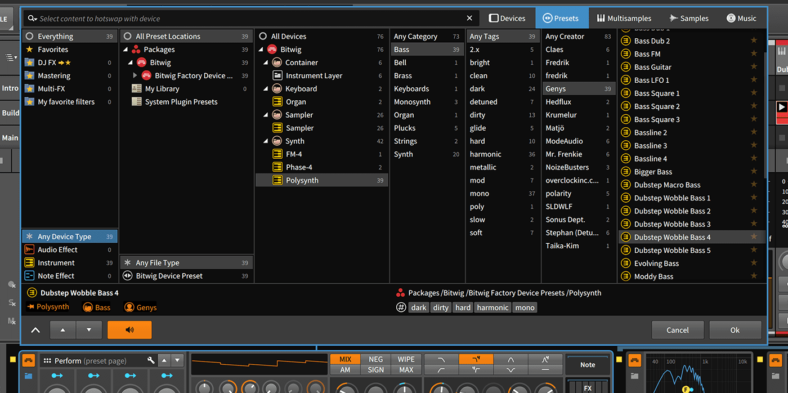
Task: Star the Evolving Bass preset
Action: pyautogui.click(x=753, y=263)
